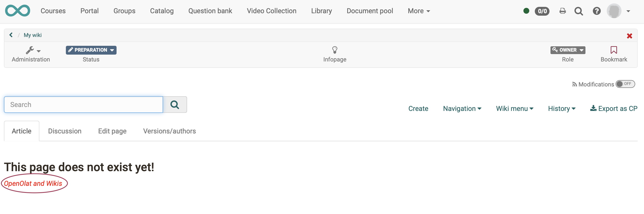Click into the wiki Search field
The height and width of the screenshot is (214, 644).
pos(83,105)
